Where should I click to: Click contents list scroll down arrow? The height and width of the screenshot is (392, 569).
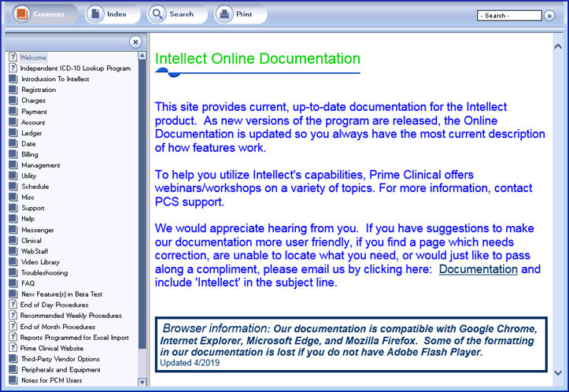142,382
